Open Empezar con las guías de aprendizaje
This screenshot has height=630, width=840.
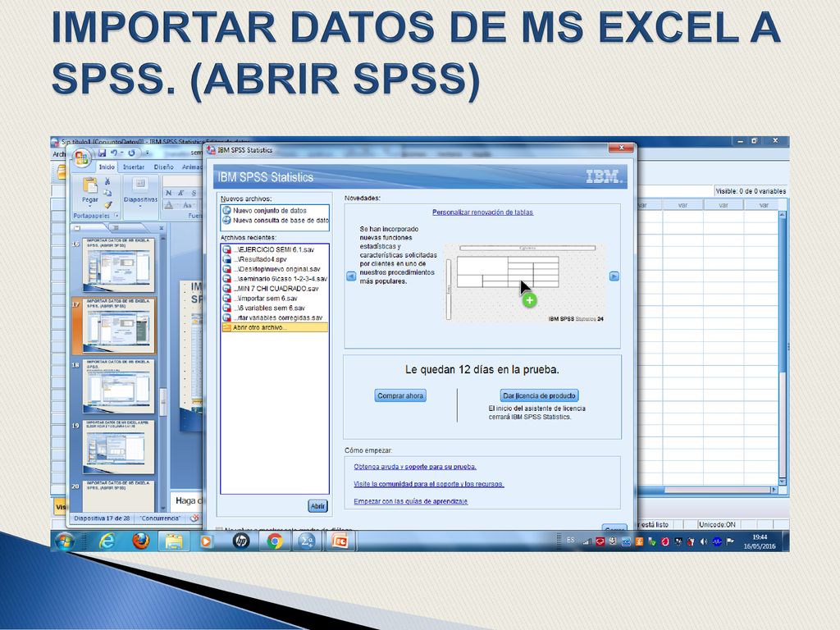410,501
